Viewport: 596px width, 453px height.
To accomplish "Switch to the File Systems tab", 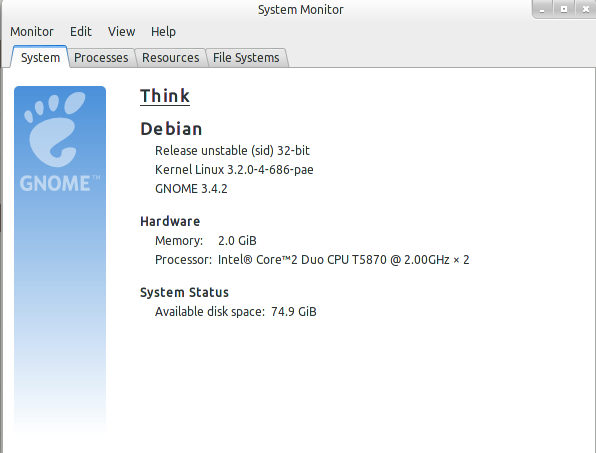I will 246,58.
